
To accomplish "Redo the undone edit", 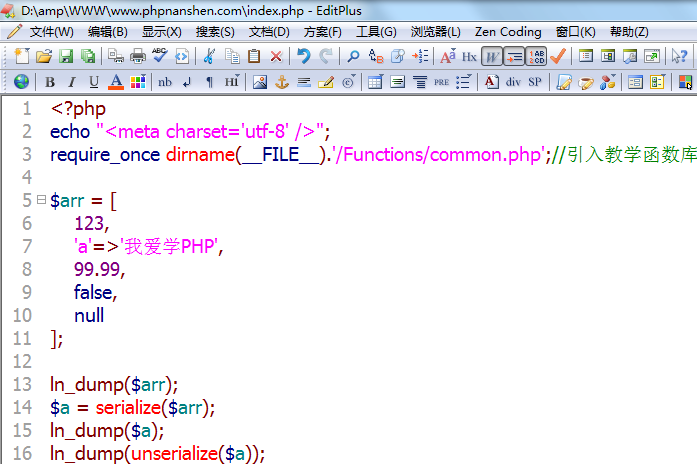I will pos(326,56).
